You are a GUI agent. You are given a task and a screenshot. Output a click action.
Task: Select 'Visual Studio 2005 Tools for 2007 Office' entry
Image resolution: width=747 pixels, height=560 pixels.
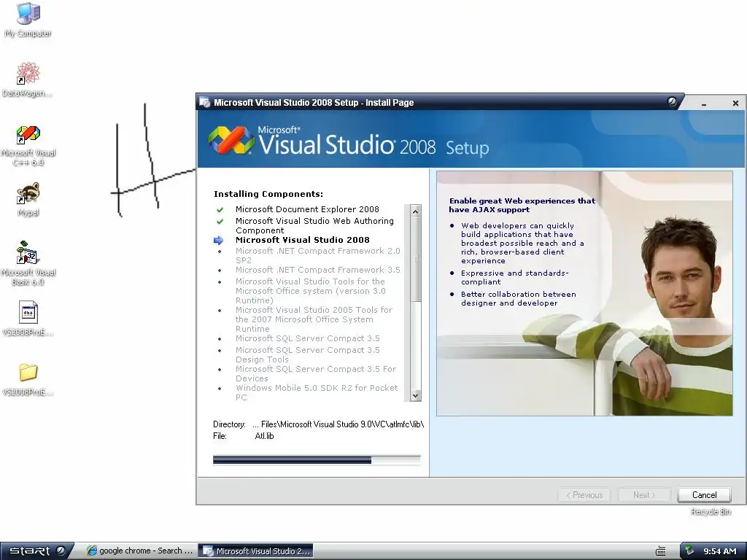[314, 319]
